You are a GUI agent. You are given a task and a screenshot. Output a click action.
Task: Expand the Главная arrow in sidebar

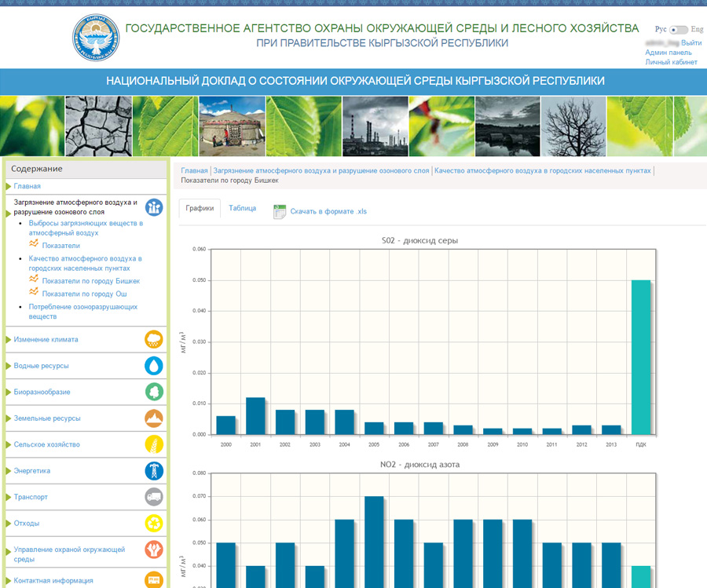point(8,186)
